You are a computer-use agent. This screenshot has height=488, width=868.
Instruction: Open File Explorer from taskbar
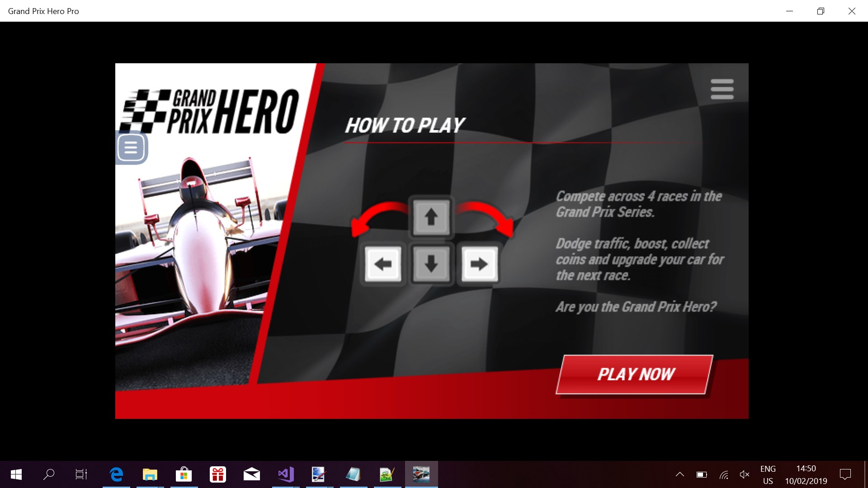coord(150,474)
